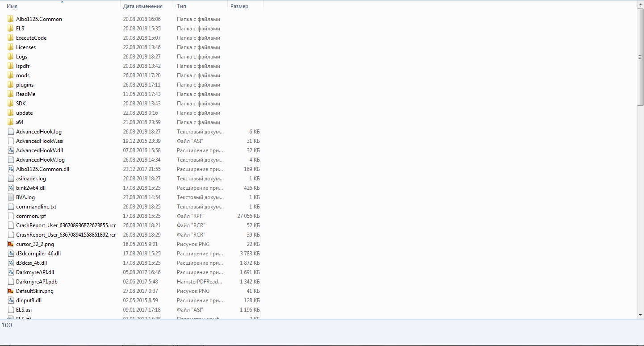Click the vertical scrollbar thumb
This screenshot has width=644, height=346.
coord(640,57)
